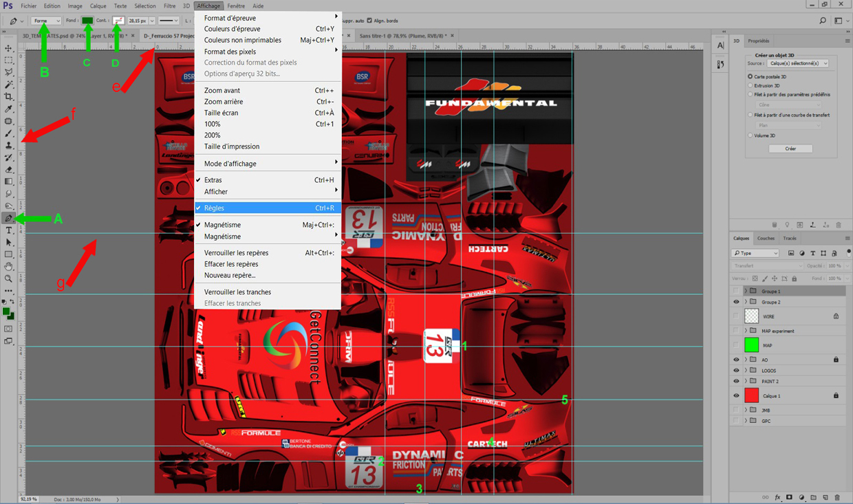The height and width of the screenshot is (504, 853).
Task: Select Nouveau repère... menu entry
Action: click(268, 275)
